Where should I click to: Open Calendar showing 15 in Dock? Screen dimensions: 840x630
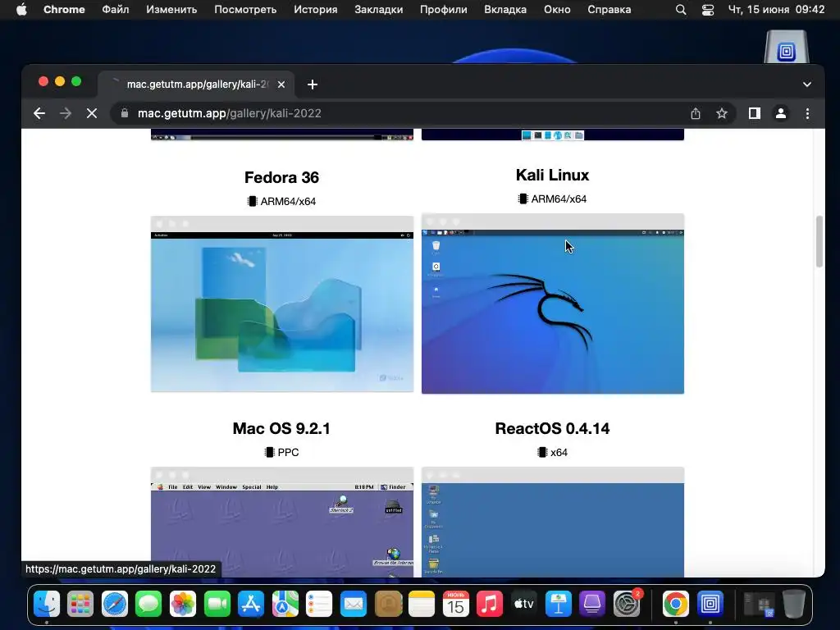click(x=456, y=605)
